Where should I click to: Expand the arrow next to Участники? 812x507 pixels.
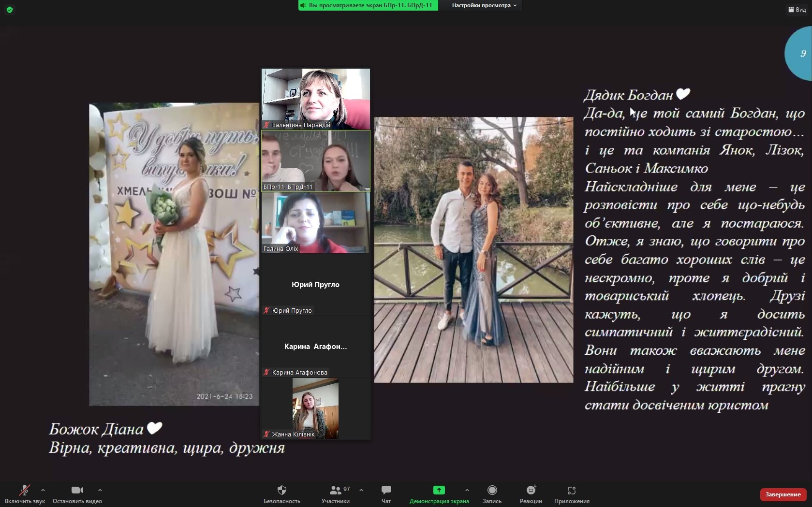[361, 490]
